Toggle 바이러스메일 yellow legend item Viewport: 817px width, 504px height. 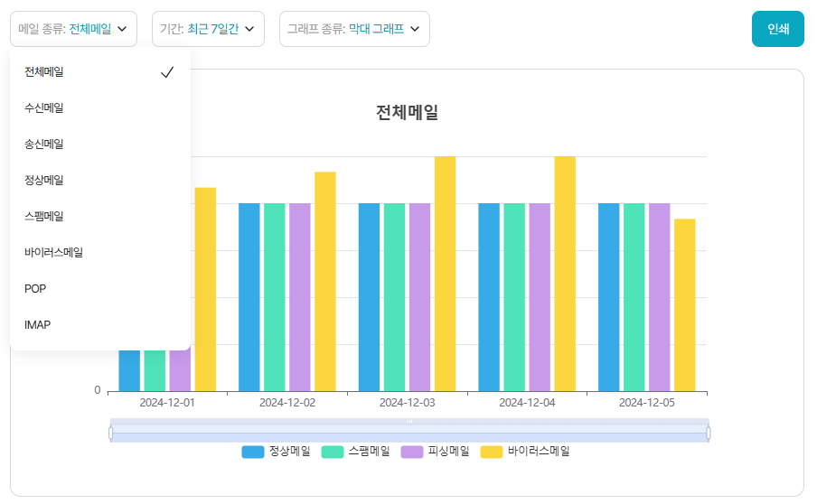pyautogui.click(x=525, y=452)
